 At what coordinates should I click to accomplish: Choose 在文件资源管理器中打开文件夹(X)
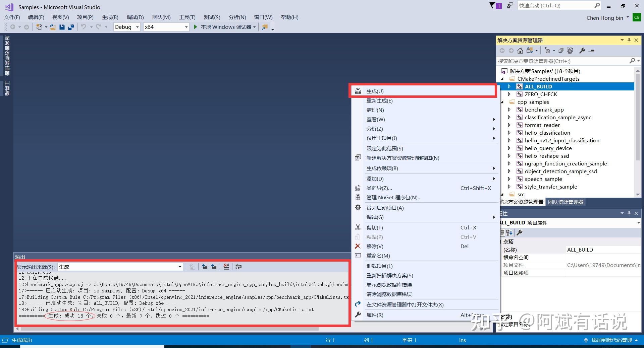coord(425,305)
